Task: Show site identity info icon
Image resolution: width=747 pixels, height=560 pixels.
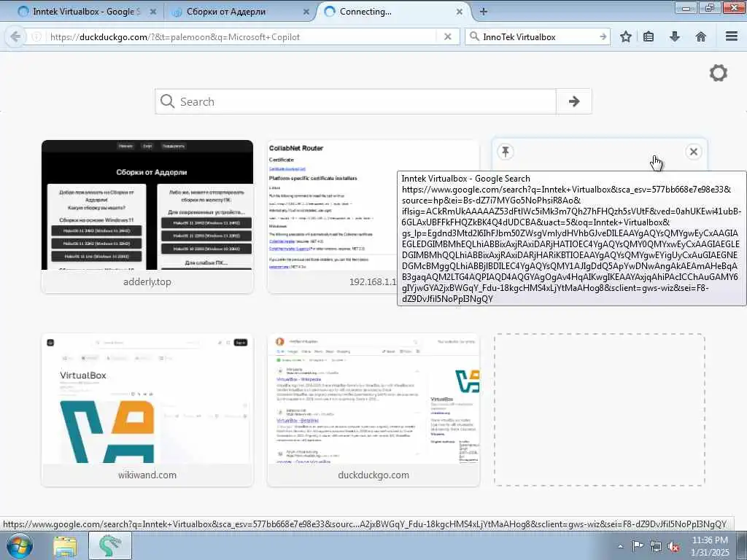Action: coord(36,36)
